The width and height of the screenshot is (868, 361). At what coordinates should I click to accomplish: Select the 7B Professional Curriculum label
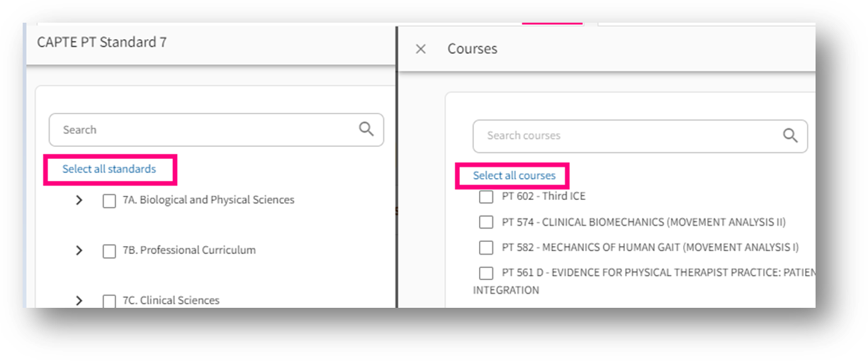(x=188, y=250)
